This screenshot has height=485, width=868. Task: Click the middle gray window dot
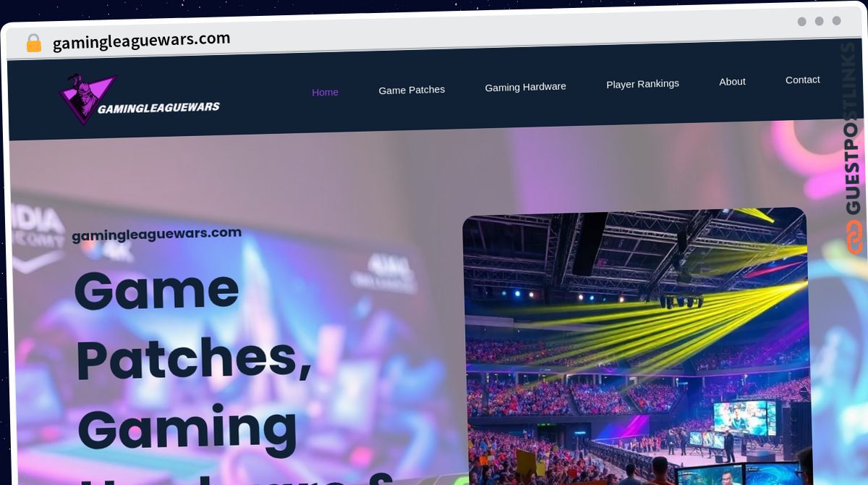(819, 21)
